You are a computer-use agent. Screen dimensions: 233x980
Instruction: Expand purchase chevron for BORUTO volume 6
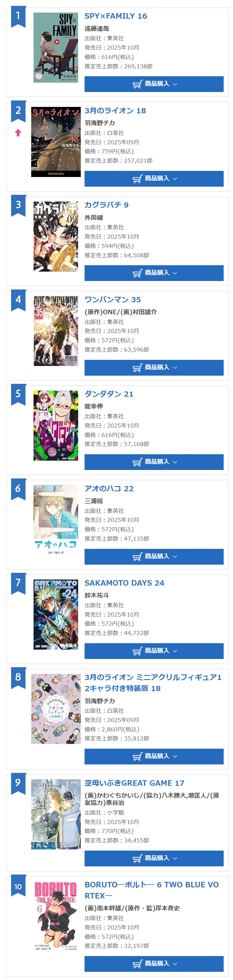[175, 964]
